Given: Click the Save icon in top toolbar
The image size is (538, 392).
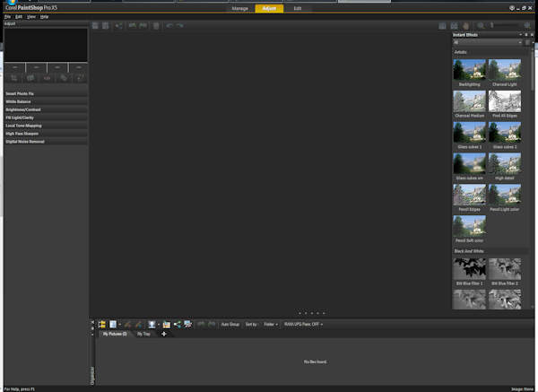Looking at the screenshot, I should tap(94, 26).
